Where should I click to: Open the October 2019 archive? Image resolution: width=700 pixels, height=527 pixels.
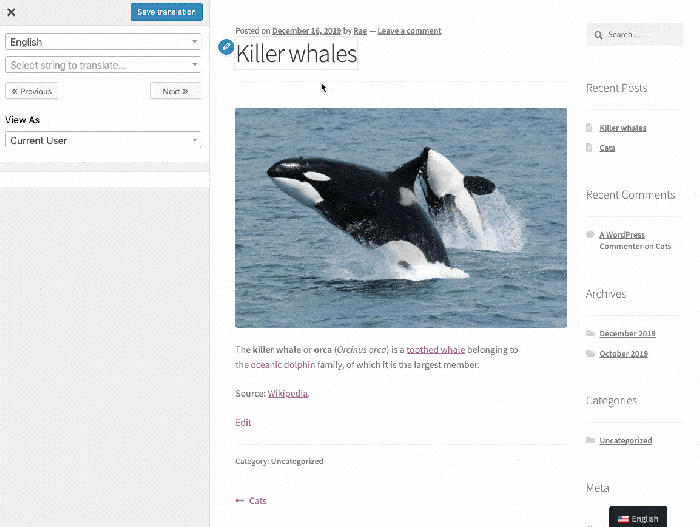tap(623, 354)
